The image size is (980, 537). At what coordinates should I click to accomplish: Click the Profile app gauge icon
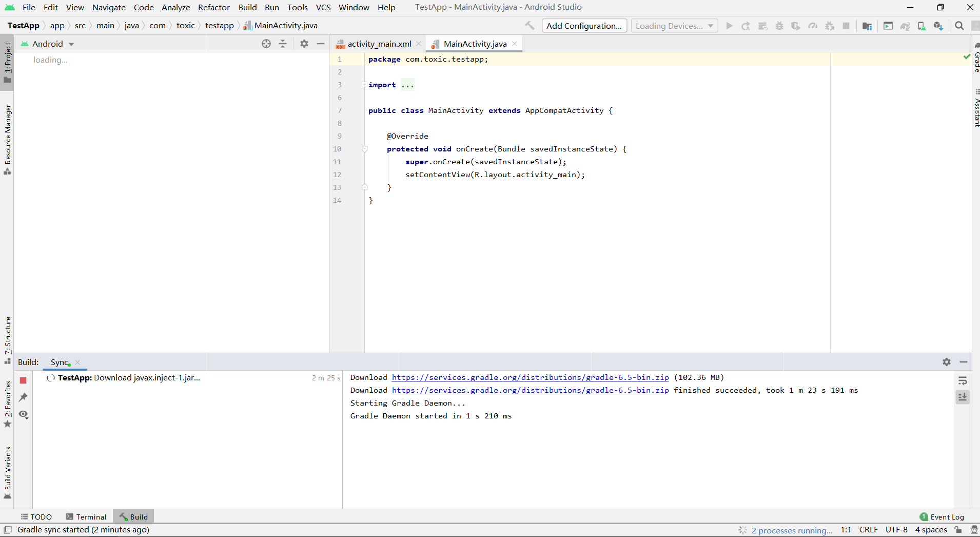pyautogui.click(x=813, y=26)
